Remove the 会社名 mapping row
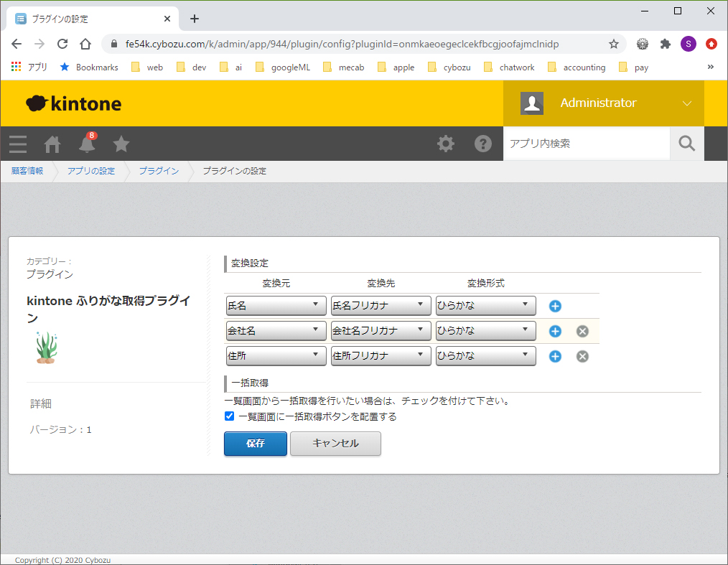The image size is (728, 565). 582,331
